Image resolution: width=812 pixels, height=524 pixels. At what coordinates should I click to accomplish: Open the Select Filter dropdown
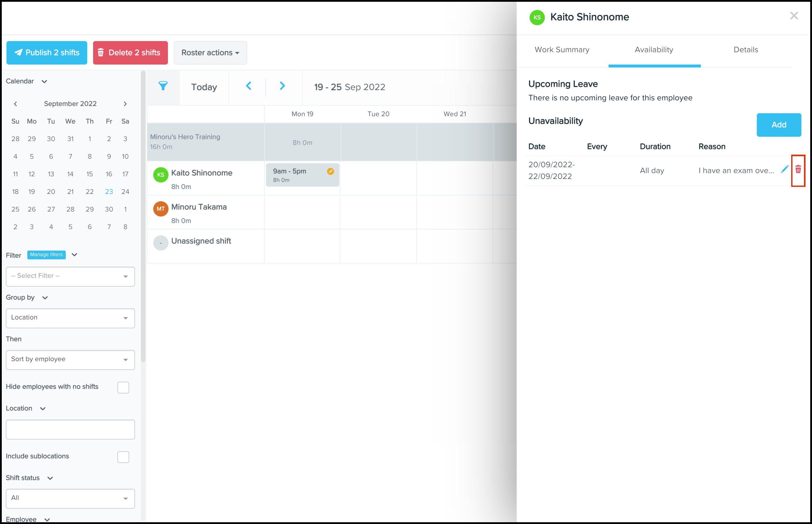pyautogui.click(x=70, y=276)
